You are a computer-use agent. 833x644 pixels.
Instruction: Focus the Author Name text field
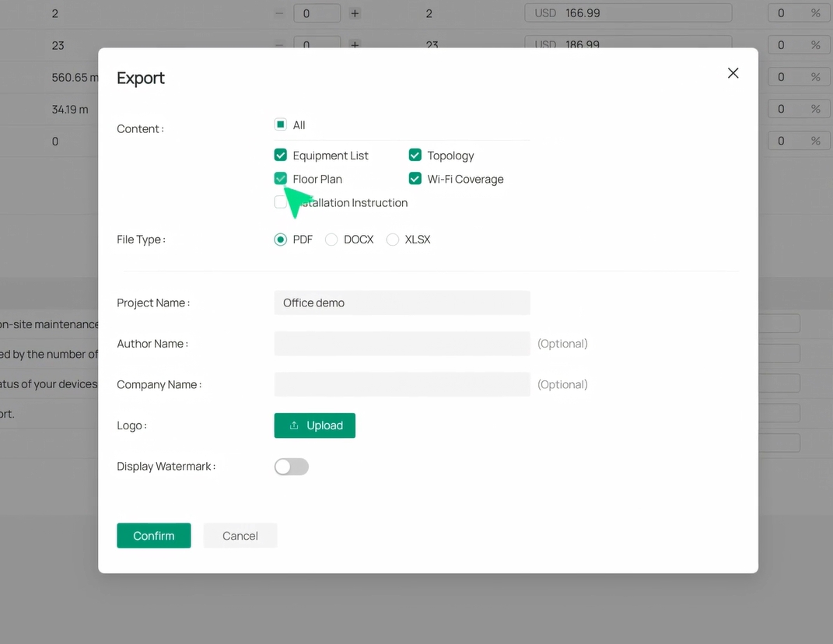(x=402, y=344)
